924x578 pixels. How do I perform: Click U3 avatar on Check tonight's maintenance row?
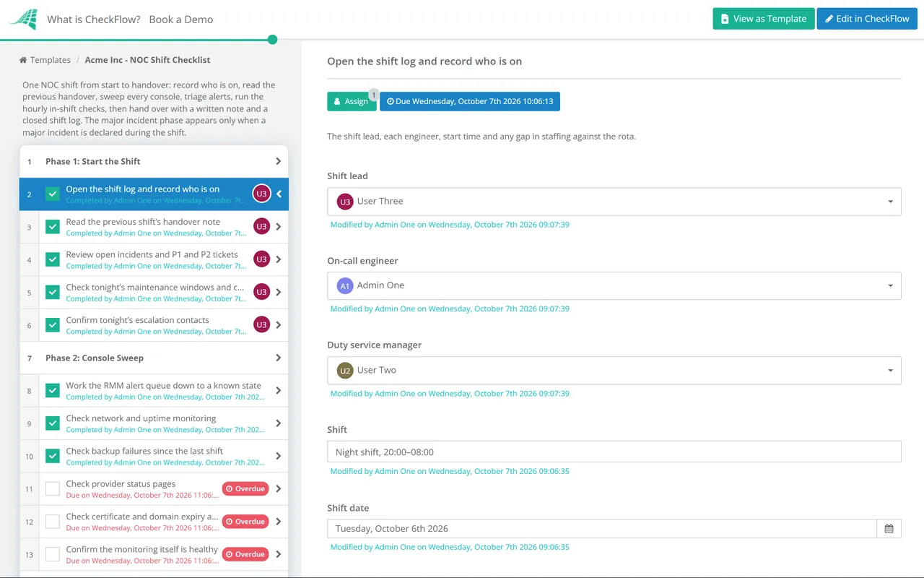[261, 292]
